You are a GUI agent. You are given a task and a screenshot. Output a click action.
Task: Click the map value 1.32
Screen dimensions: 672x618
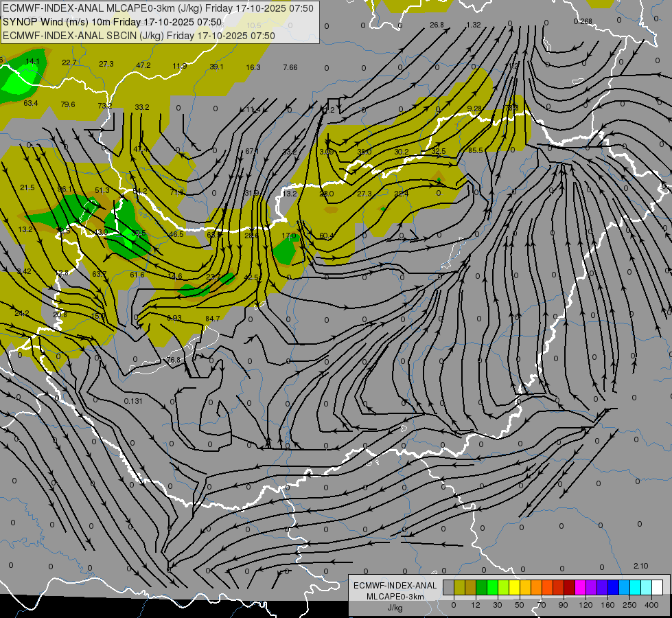[x=474, y=25]
